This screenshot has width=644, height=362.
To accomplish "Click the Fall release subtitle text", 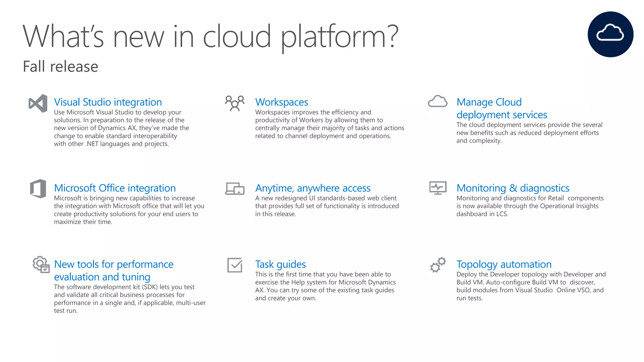I will tap(61, 67).
